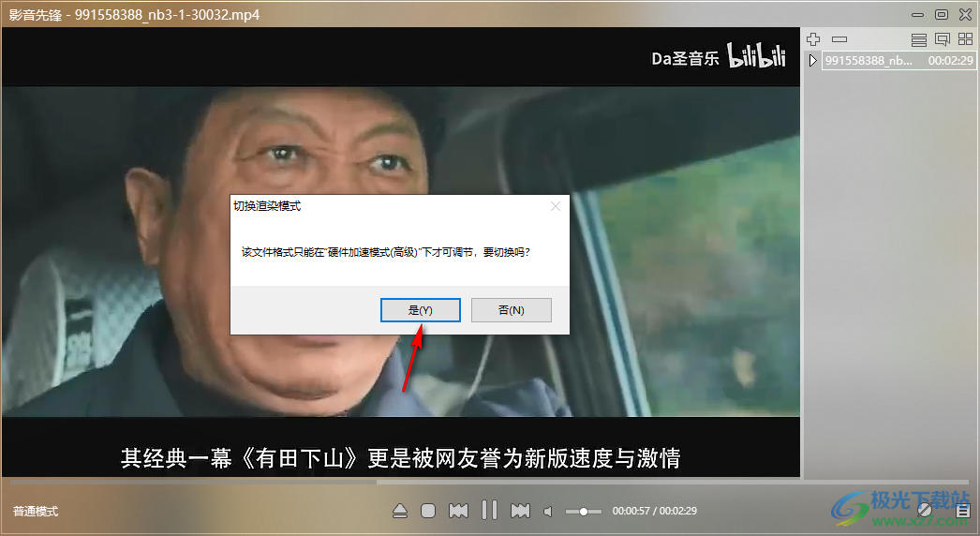
Task: Maximize the 影音先锋 window
Action: (x=942, y=14)
